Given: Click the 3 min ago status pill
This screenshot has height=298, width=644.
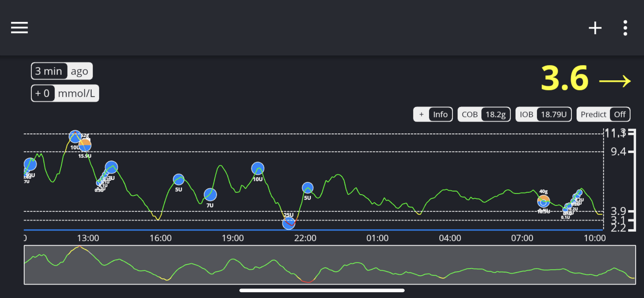Looking at the screenshot, I should (x=62, y=71).
